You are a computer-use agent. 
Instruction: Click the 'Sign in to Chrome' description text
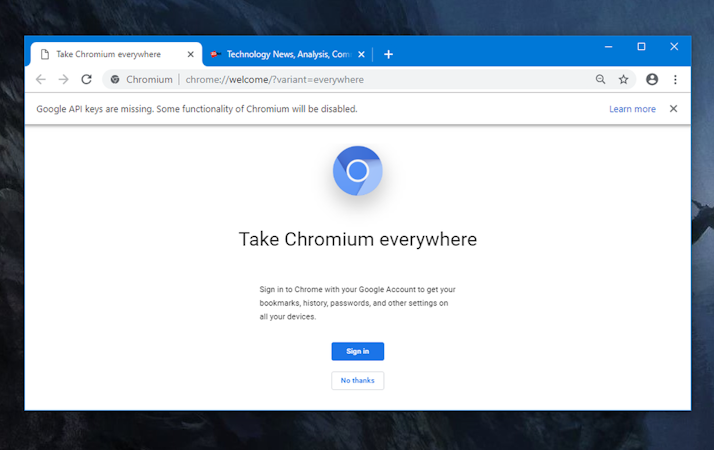pos(357,303)
